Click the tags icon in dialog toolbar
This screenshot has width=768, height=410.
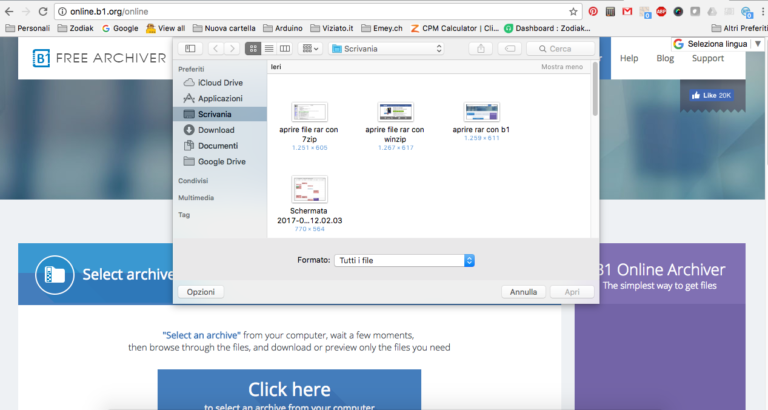click(x=510, y=48)
